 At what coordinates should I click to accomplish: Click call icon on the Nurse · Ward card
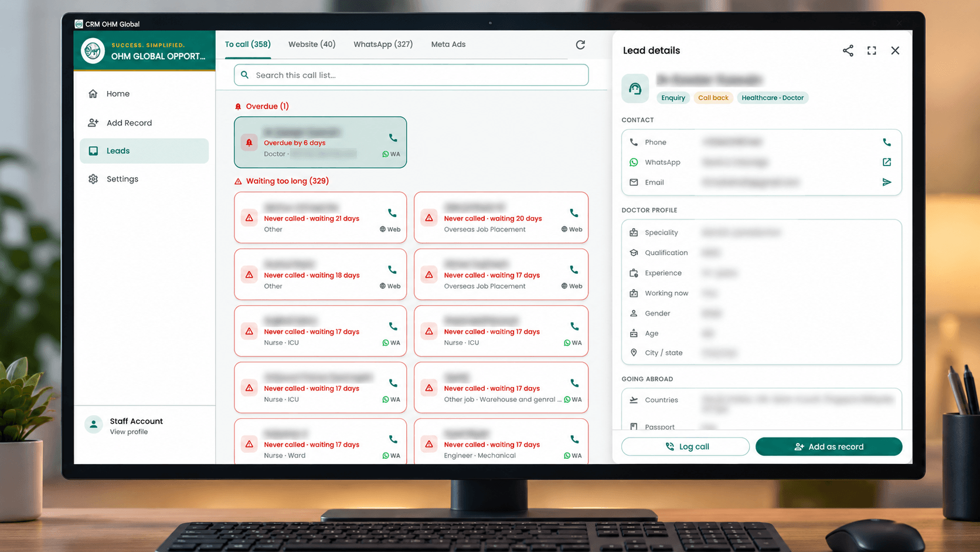pos(393,439)
